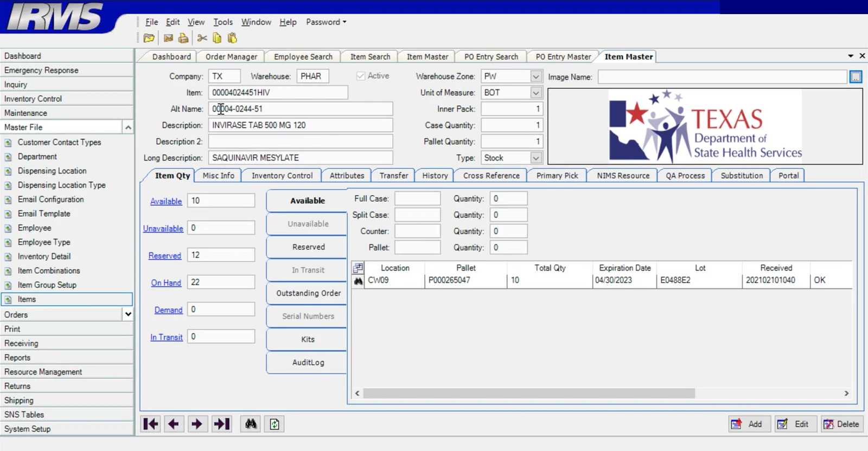Click the mail envelope toolbar icon

click(168, 38)
